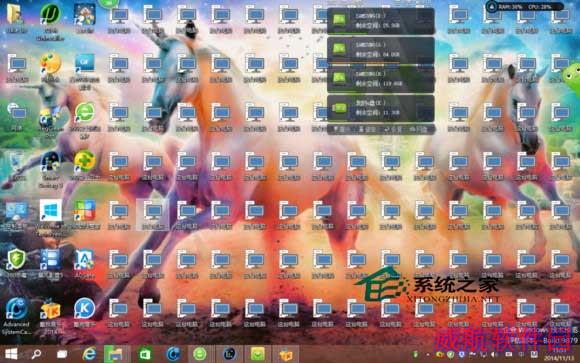Open the Network desktop icon
The width and height of the screenshot is (580, 363).
point(16,112)
